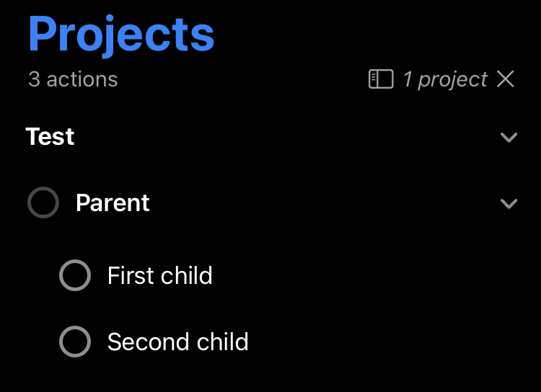
Task: Click the sidebar panel icon beside 1 project
Action: point(381,79)
